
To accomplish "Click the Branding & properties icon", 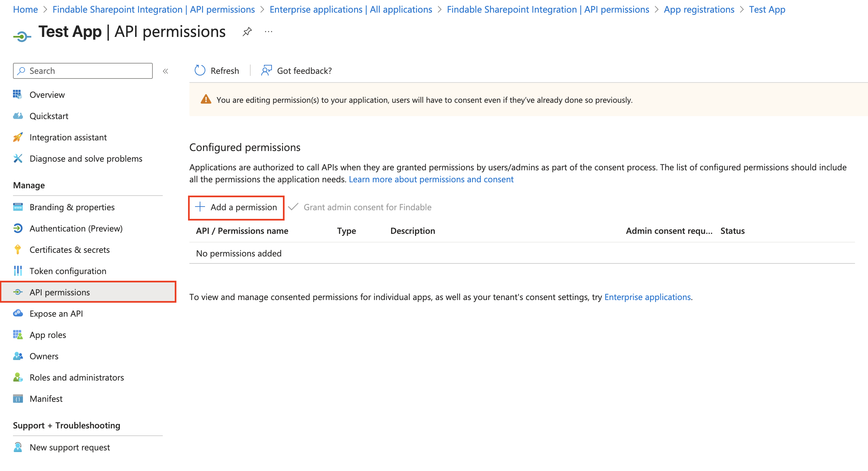I will (18, 207).
